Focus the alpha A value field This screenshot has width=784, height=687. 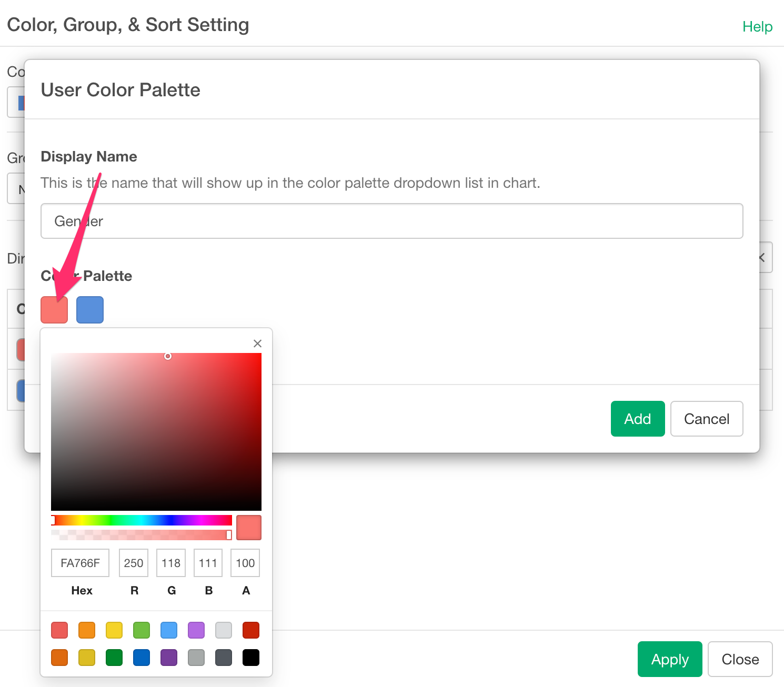click(x=245, y=563)
